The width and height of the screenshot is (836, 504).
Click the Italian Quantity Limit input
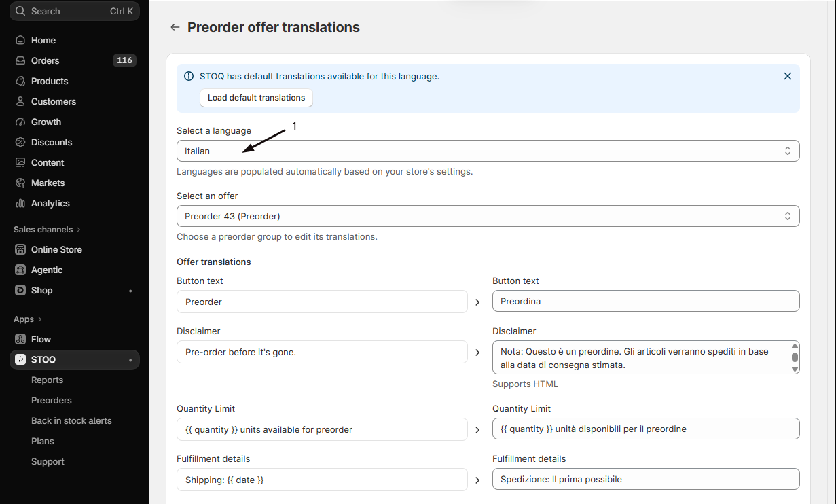(x=646, y=429)
